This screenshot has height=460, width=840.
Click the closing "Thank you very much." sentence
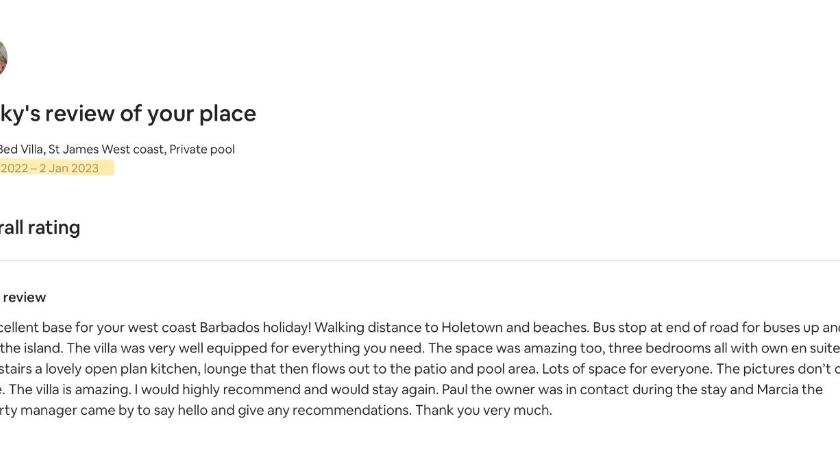[x=483, y=410]
